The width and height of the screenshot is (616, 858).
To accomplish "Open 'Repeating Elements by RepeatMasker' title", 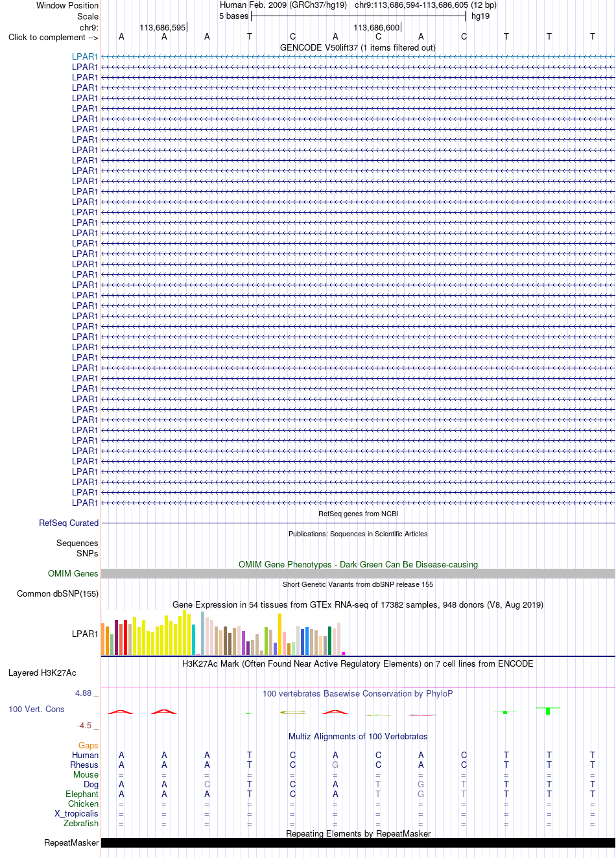I will (x=358, y=833).
